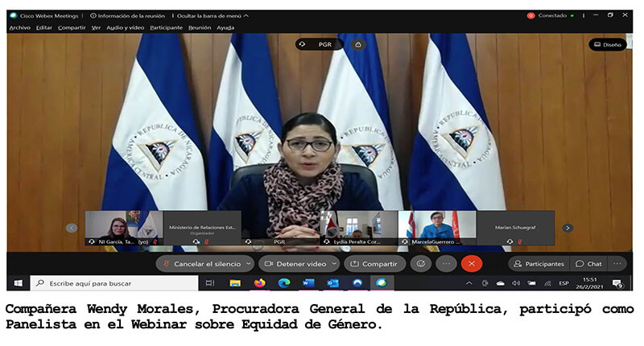Click the Escribe aquí para buscar box
Viewport: 644px width, 346px height.
pyautogui.click(x=114, y=283)
